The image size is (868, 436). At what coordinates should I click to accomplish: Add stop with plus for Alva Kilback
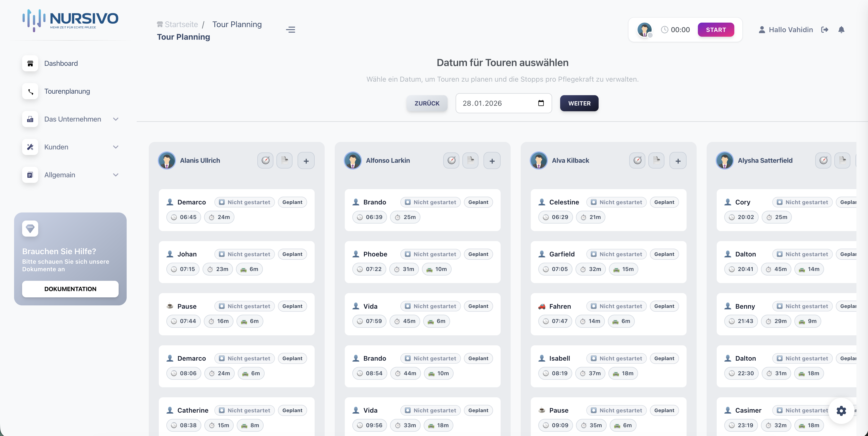coord(678,161)
